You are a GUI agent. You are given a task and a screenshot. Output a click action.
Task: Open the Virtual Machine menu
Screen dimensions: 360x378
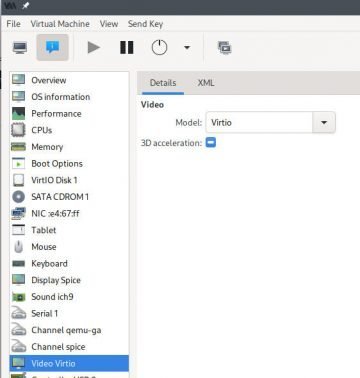[60, 24]
